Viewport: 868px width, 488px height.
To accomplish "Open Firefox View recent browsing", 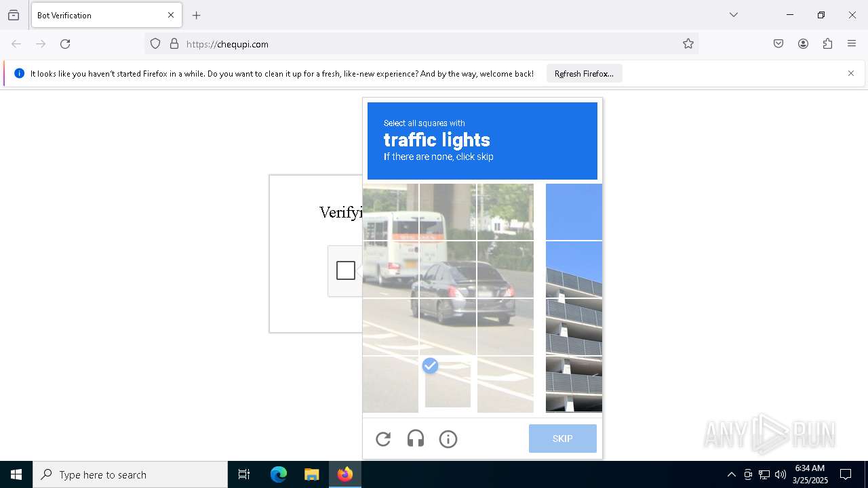I will click(x=14, y=15).
